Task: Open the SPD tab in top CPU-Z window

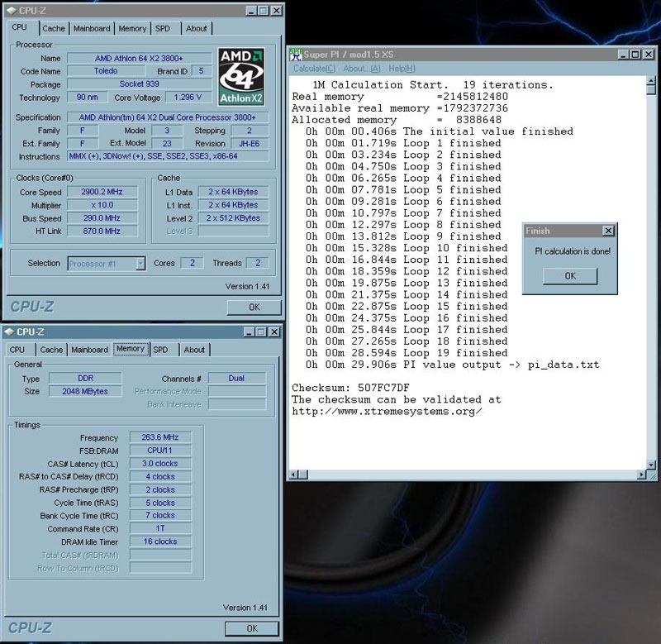Action: (x=162, y=29)
